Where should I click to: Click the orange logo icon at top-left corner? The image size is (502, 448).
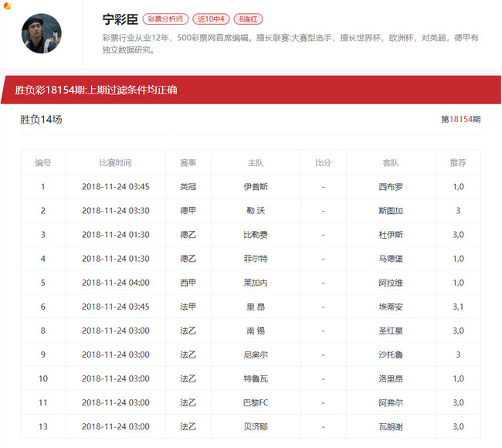(8, 5)
